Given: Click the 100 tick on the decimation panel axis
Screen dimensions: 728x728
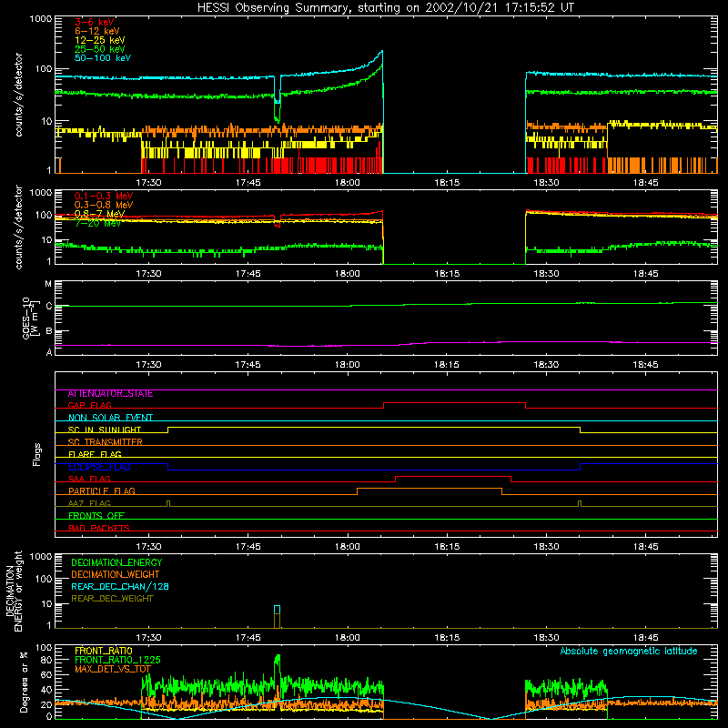Looking at the screenshot, I should 45,579.
